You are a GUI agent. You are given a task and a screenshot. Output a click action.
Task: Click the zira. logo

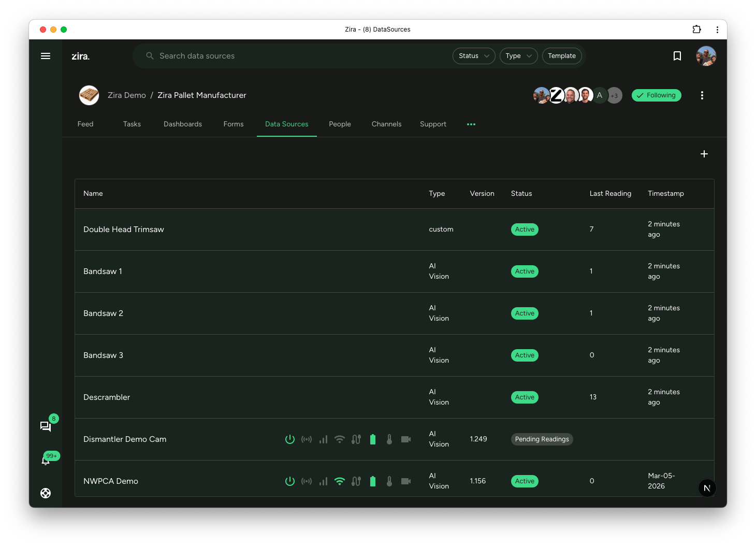pos(81,56)
